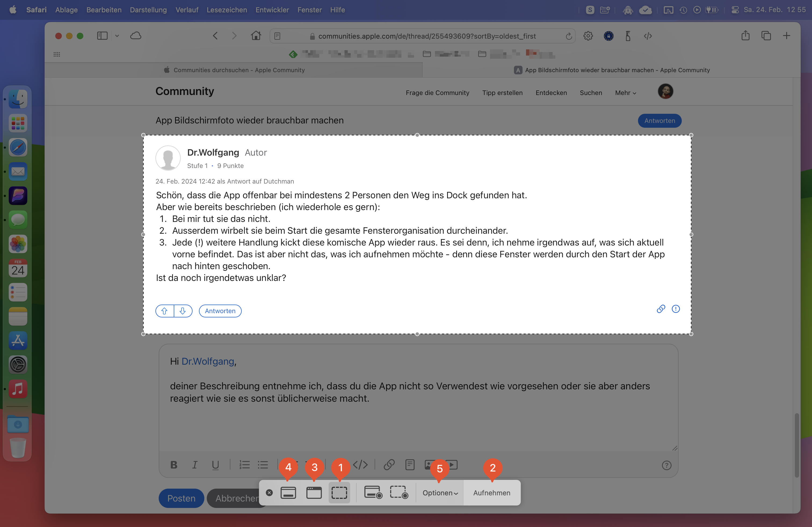Click the upvote arrow on the post
The width and height of the screenshot is (812, 527).
click(164, 311)
